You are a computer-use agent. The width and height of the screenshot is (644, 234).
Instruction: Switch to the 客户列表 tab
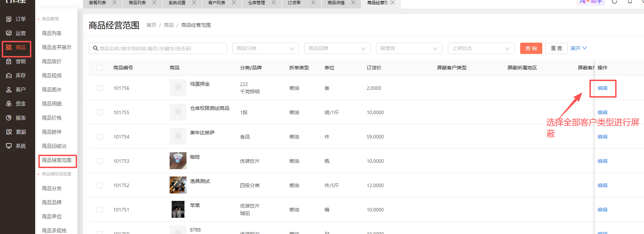pyautogui.click(x=217, y=2)
